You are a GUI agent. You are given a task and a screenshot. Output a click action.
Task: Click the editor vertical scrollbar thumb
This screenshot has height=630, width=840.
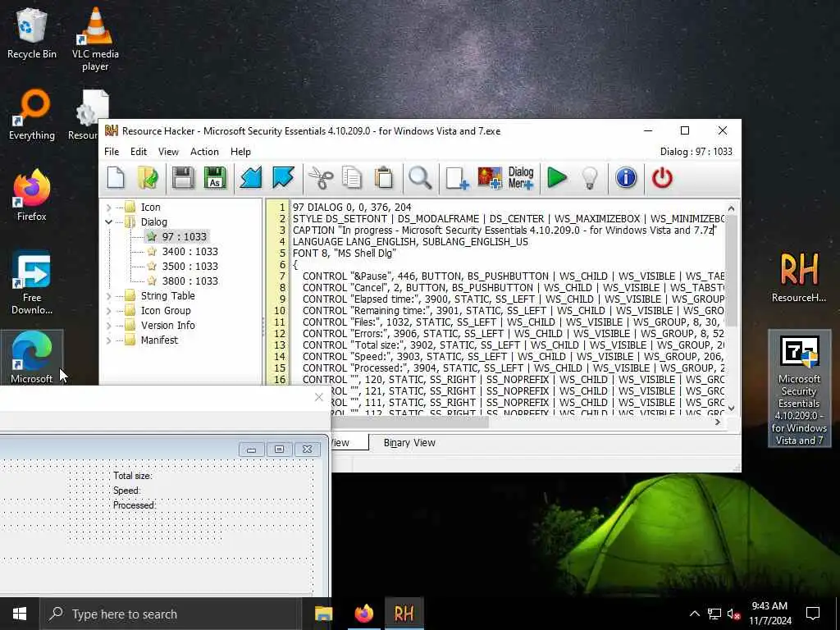[x=731, y=271]
